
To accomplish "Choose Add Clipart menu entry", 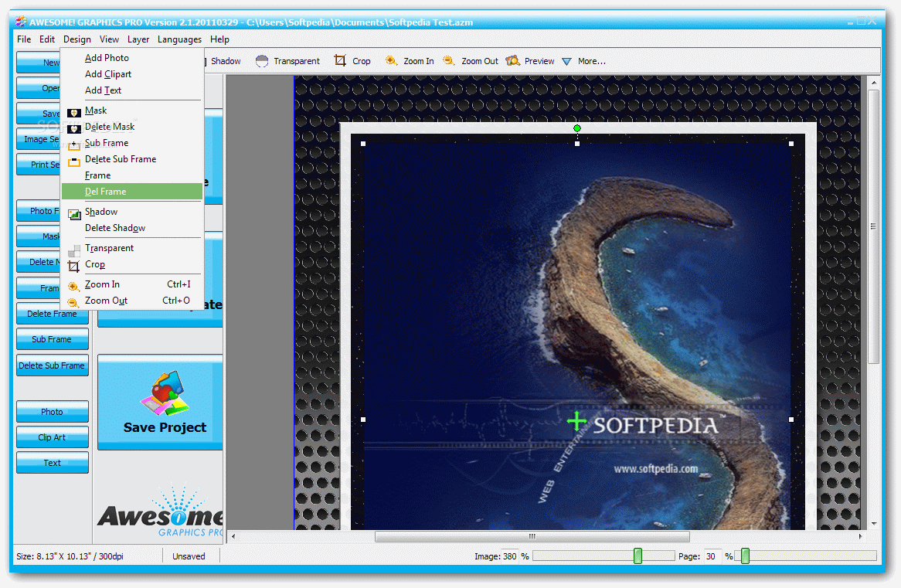I will (x=132, y=74).
